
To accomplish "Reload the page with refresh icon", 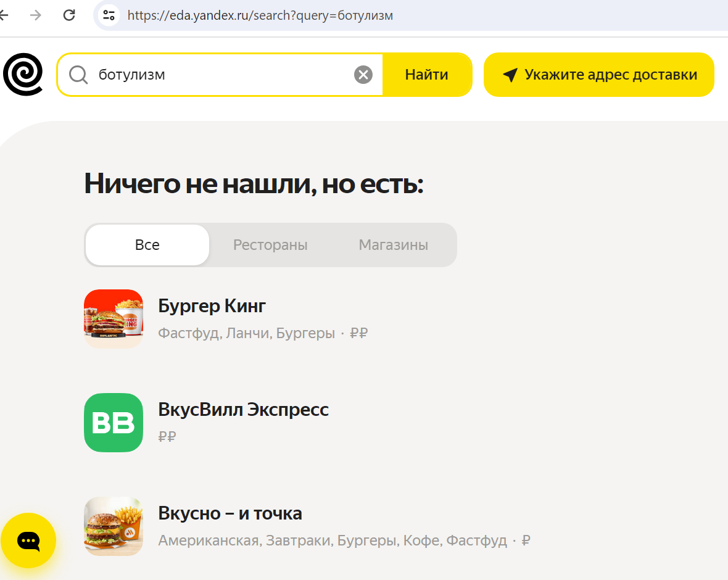I will click(x=69, y=15).
